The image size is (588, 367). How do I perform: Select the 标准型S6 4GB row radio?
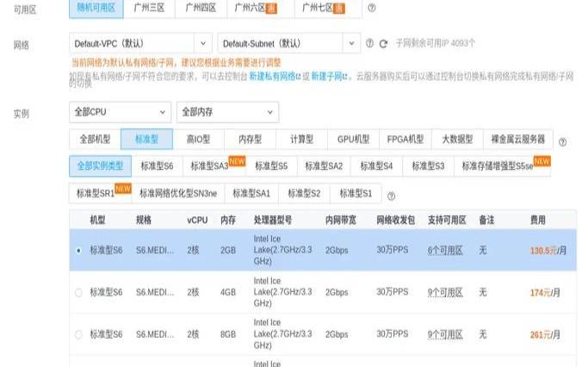tap(78, 292)
